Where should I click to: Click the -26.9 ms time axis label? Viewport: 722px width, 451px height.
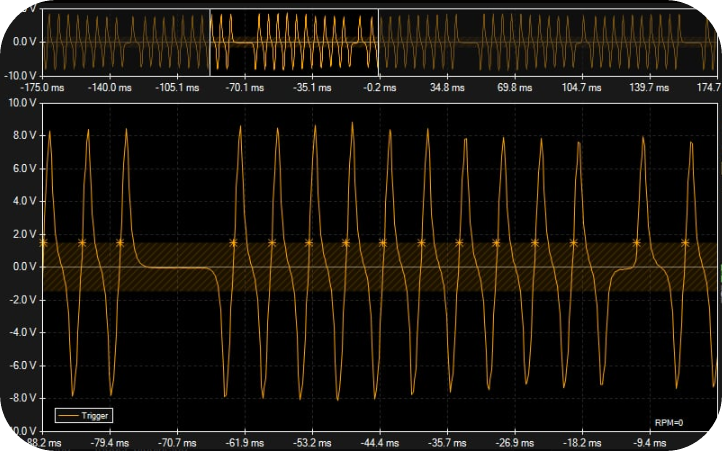pos(515,443)
